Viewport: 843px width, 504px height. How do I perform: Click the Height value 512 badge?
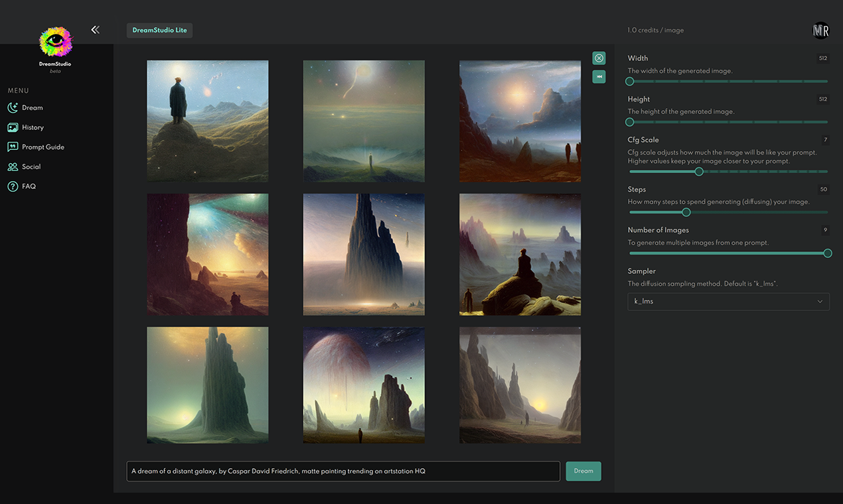[x=823, y=99]
